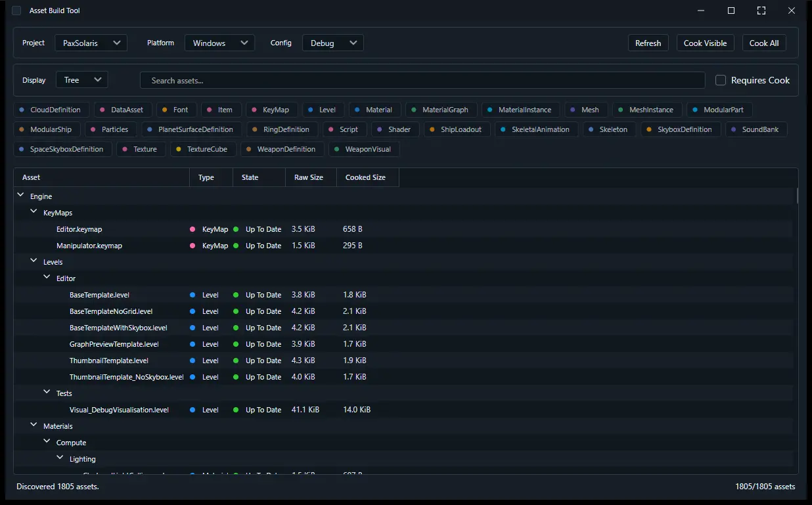812x505 pixels.
Task: Toggle the SkyboxDefinition filter chip
Action: coord(681,129)
